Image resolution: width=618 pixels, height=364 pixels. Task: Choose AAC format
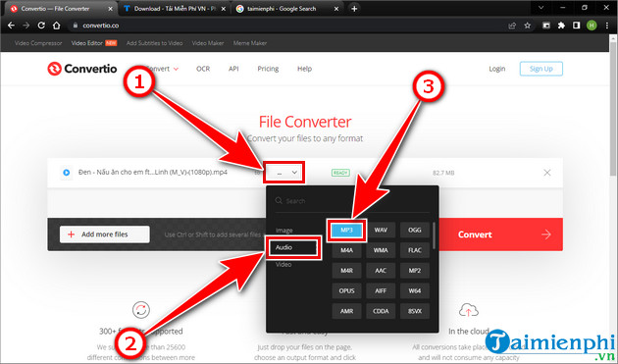(381, 271)
